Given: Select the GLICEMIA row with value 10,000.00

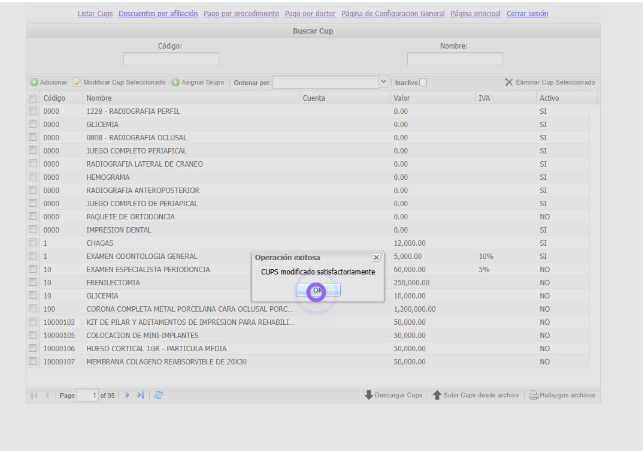Looking at the screenshot, I should click(308, 296).
